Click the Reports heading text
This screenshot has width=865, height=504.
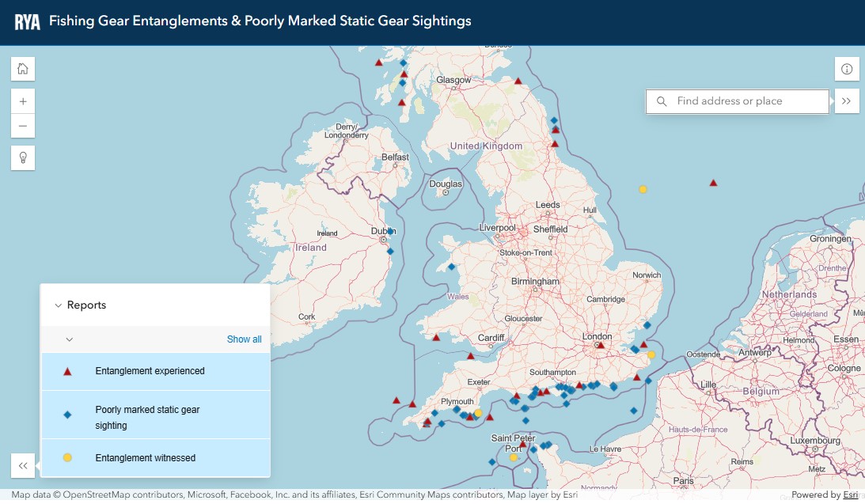pos(86,305)
